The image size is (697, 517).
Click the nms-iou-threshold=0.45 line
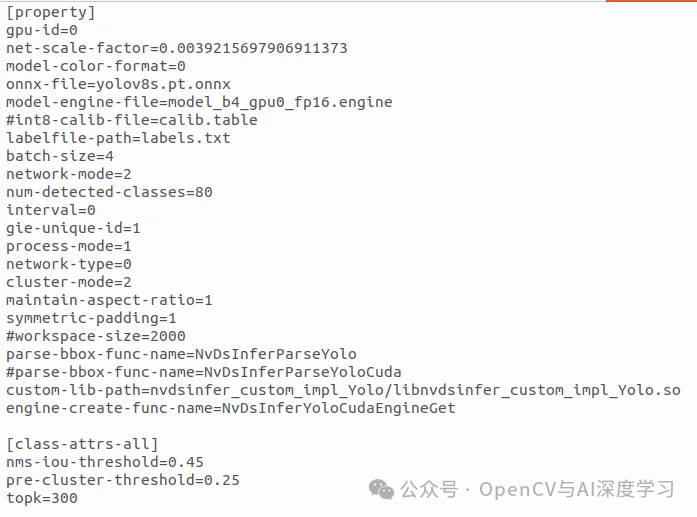105,462
